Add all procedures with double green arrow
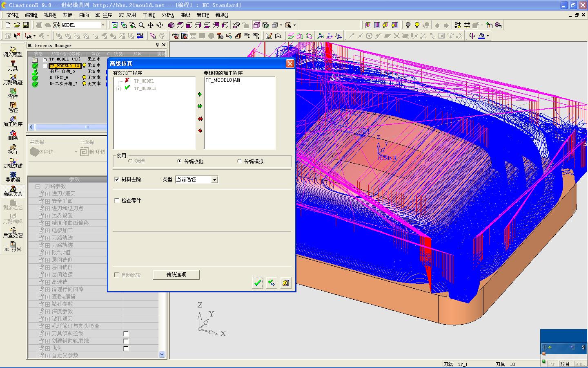Screen dimensions: 588x368 click(200, 106)
